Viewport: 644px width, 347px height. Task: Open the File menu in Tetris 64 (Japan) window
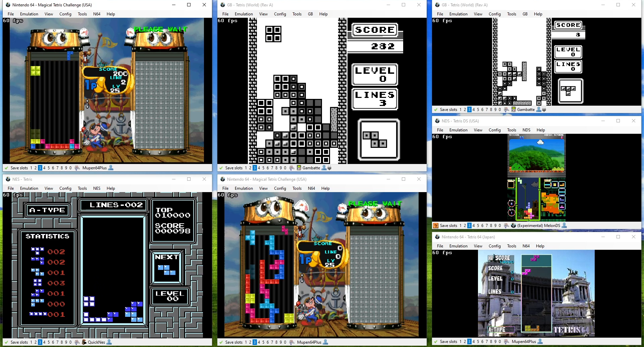(x=440, y=246)
